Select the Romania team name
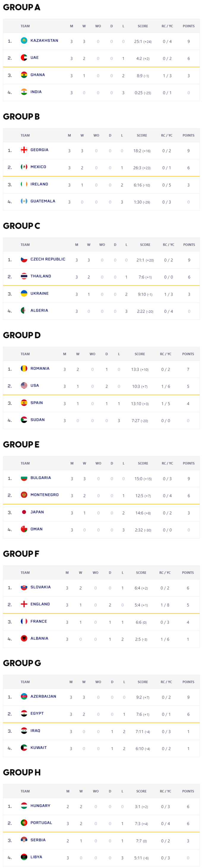The image size is (202, 868). click(40, 368)
